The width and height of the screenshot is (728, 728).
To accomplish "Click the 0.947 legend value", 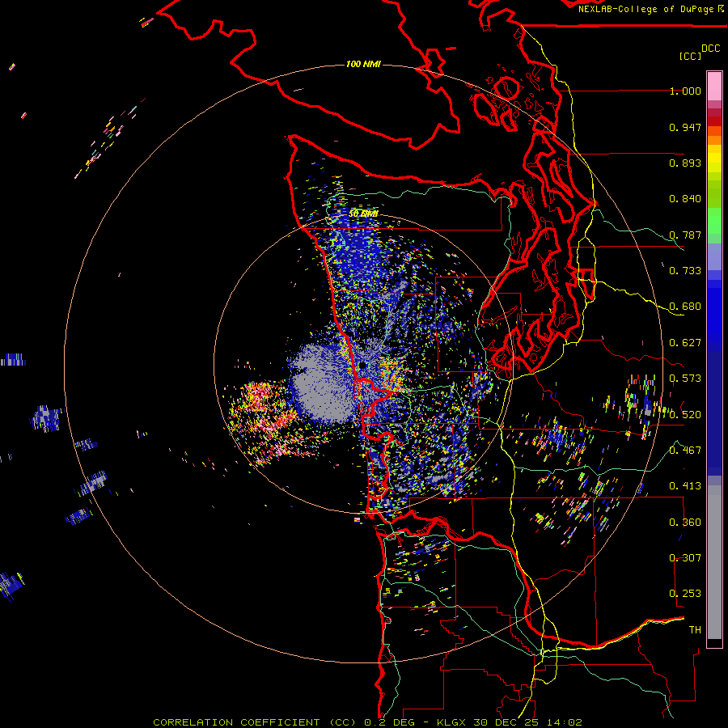I will 685,127.
